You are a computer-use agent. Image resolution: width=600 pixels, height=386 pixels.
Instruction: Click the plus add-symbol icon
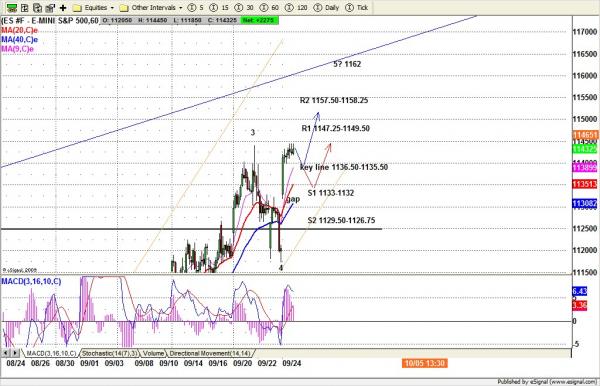tap(63, 8)
